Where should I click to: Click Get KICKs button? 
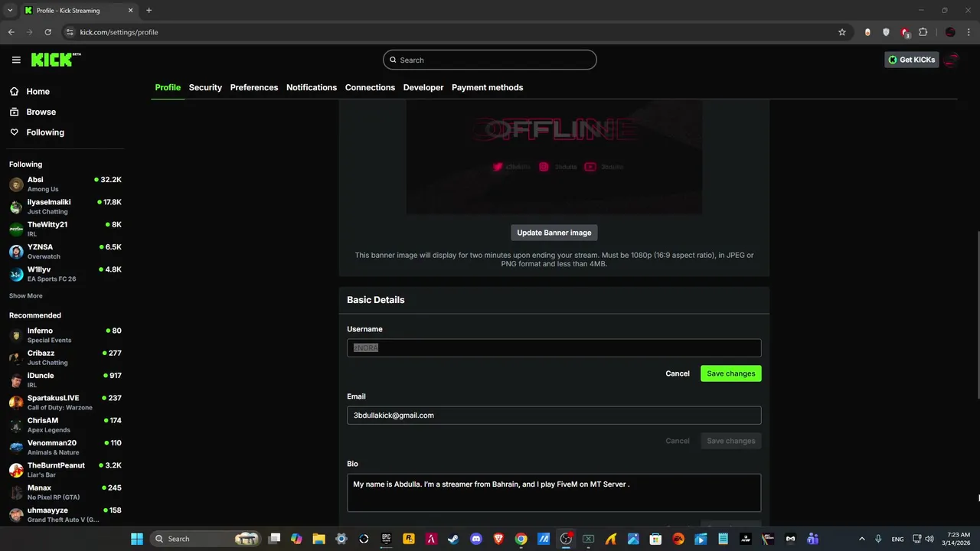(x=911, y=60)
